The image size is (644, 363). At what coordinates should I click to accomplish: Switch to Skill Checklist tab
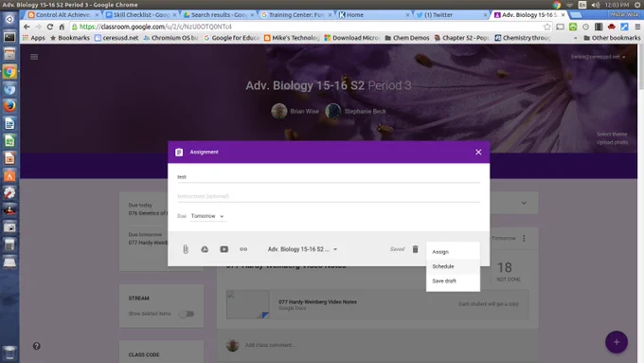click(140, 15)
